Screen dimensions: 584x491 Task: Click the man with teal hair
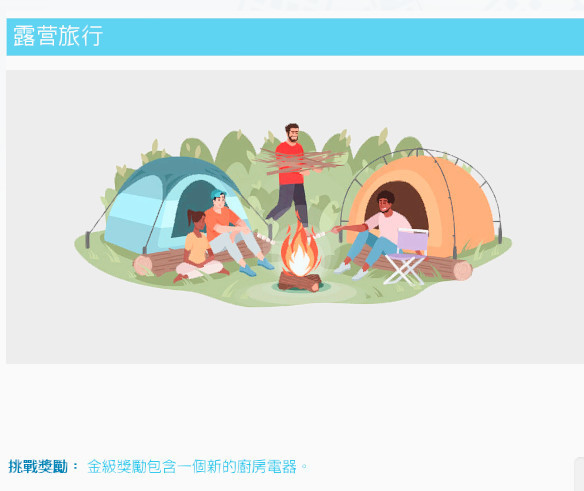233,231
